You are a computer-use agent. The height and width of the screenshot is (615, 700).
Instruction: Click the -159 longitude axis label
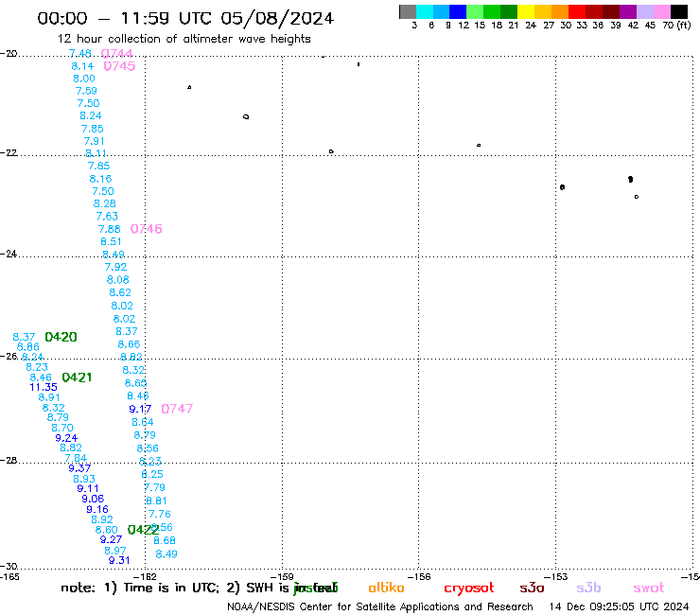[282, 576]
